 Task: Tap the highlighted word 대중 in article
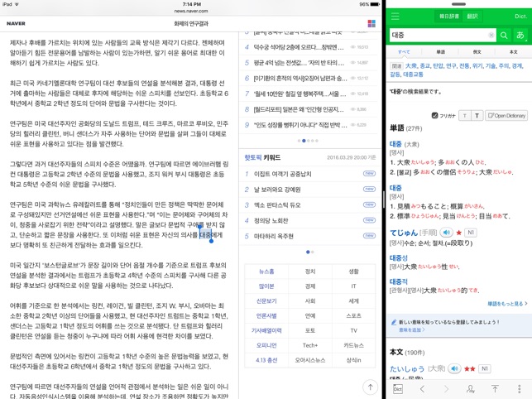tap(205, 234)
